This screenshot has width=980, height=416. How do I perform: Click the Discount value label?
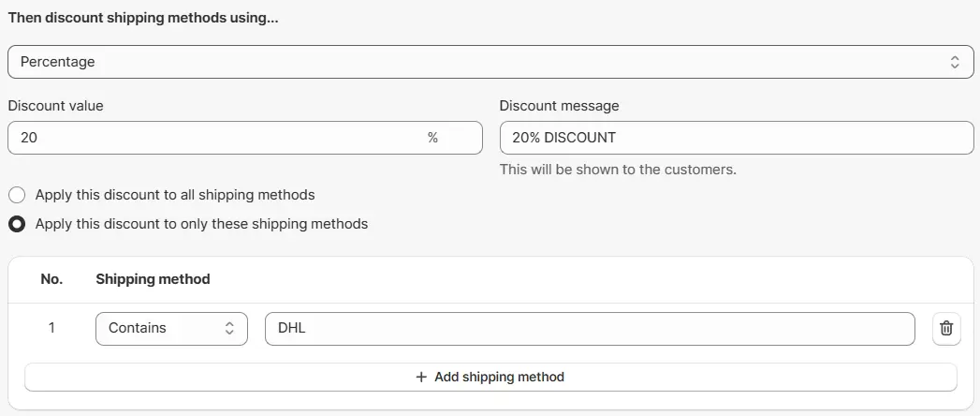(55, 106)
